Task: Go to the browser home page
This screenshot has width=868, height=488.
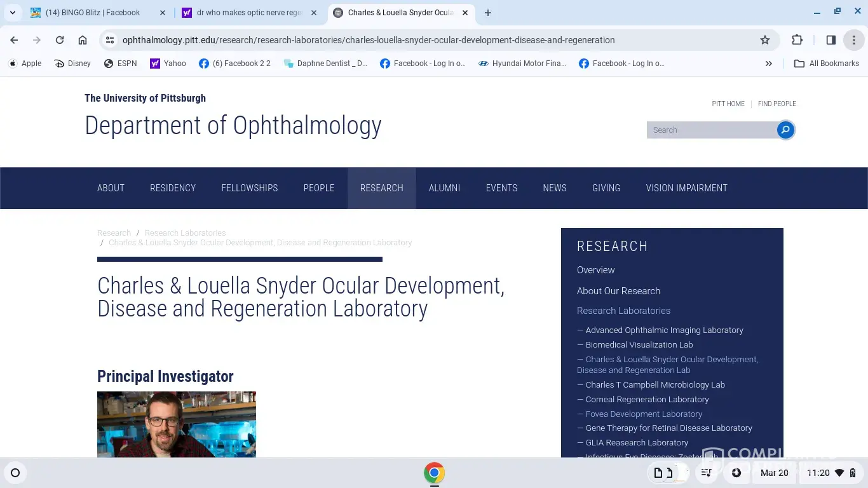Action: click(x=83, y=40)
